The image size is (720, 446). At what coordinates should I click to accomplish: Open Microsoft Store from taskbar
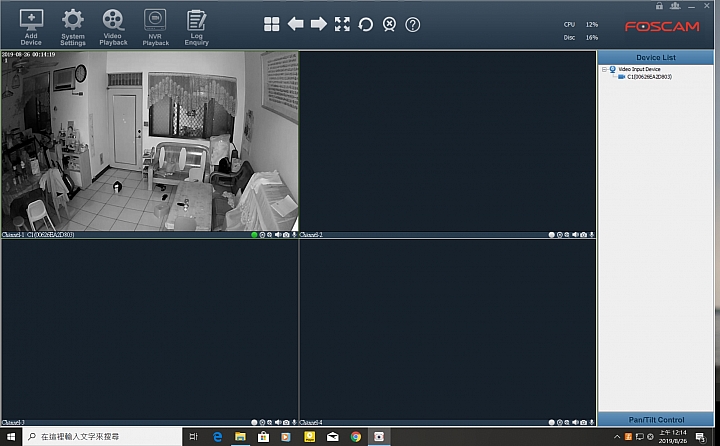(x=263, y=436)
